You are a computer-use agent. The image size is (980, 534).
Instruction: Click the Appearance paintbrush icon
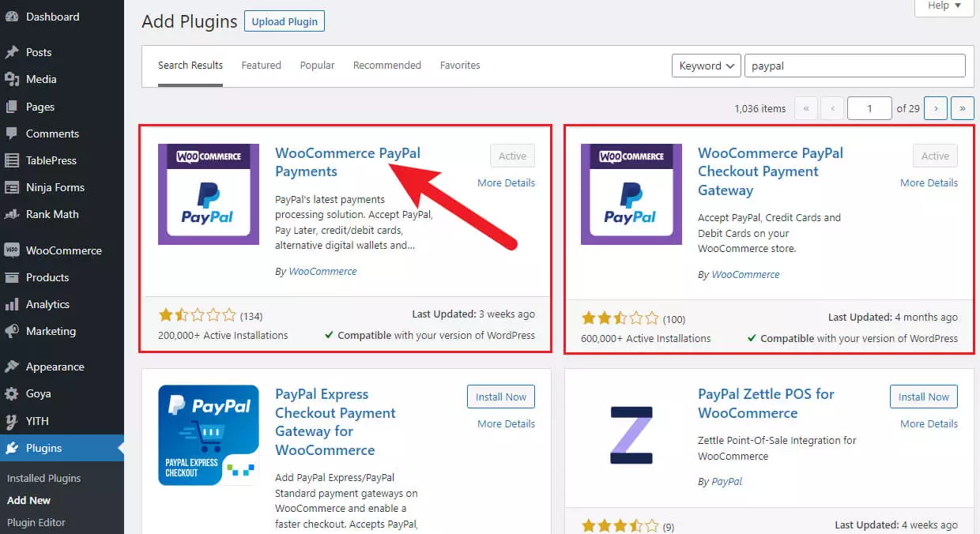point(12,367)
